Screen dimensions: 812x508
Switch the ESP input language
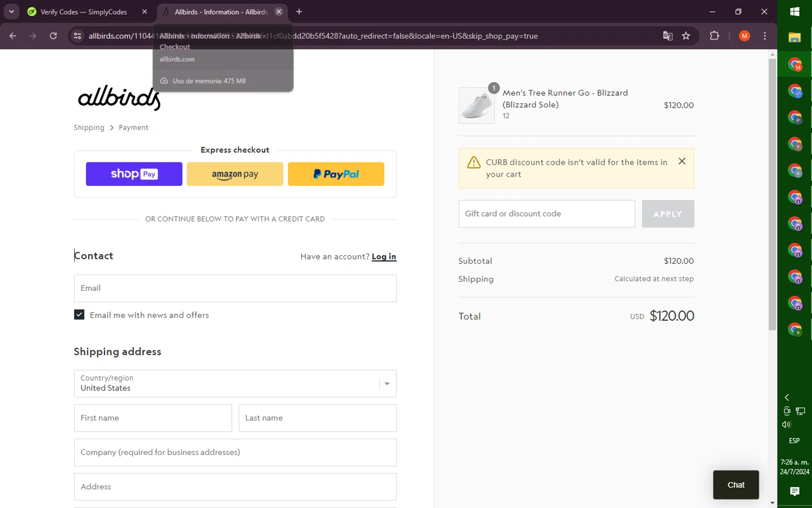click(794, 441)
